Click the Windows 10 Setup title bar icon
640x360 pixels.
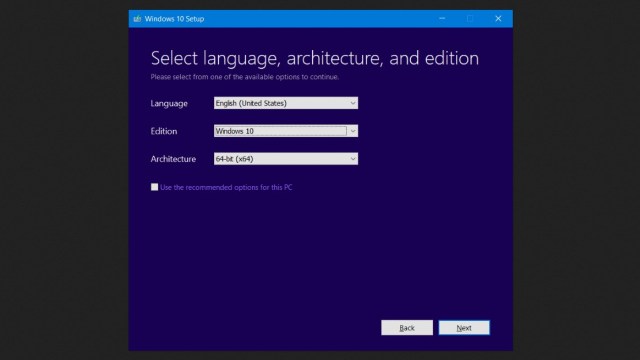tap(137, 19)
